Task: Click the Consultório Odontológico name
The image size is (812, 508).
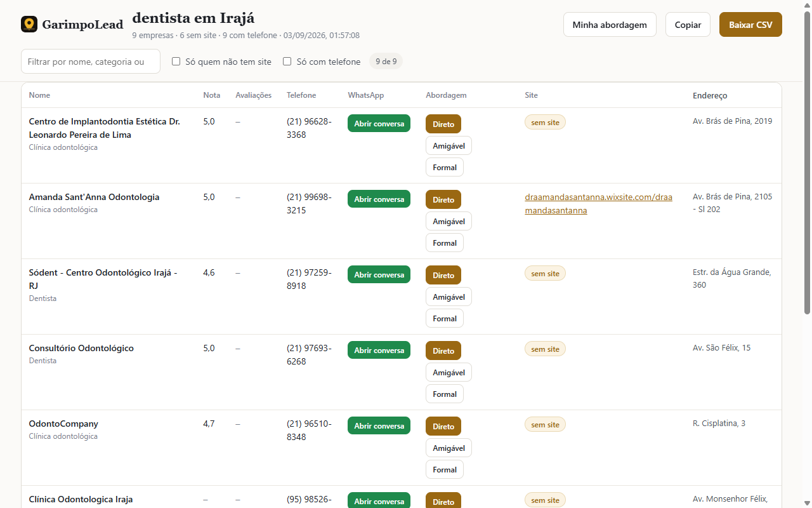Action: 81,348
